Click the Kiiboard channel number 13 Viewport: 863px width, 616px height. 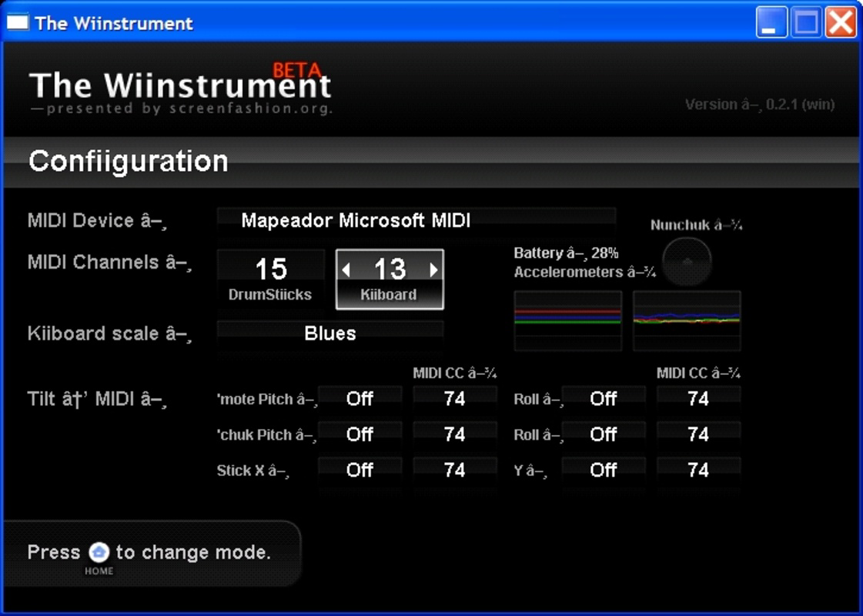(390, 269)
